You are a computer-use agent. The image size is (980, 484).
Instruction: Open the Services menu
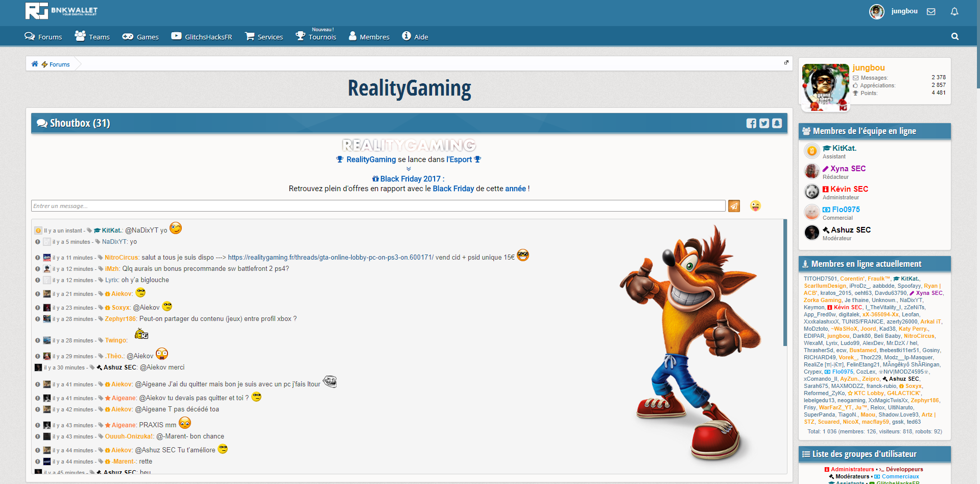tap(264, 37)
